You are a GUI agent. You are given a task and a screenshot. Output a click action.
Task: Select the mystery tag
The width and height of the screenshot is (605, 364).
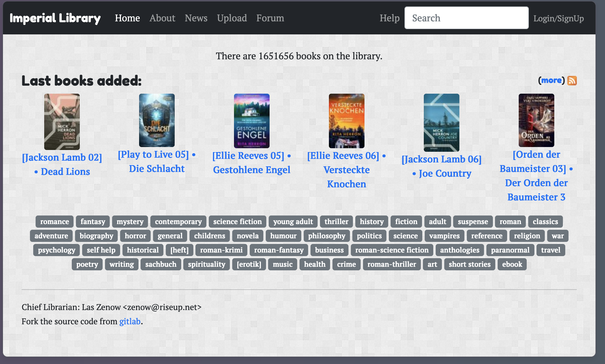[x=130, y=221]
